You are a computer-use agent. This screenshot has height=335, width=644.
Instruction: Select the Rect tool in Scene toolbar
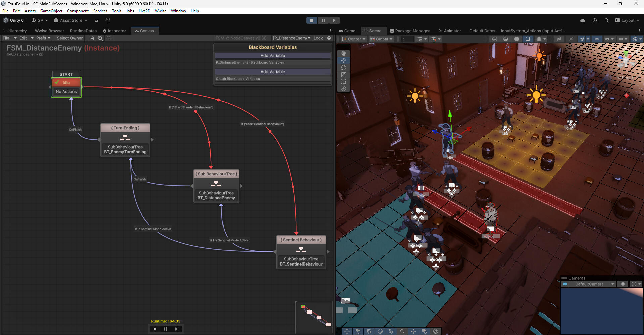(x=343, y=82)
